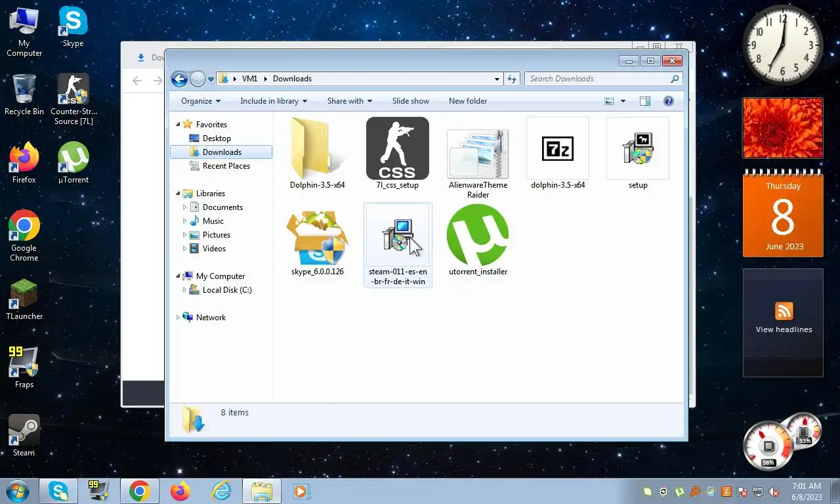The image size is (840, 504).
Task: Launch Counter-Strike Source desktop shortcut
Action: pos(73,100)
